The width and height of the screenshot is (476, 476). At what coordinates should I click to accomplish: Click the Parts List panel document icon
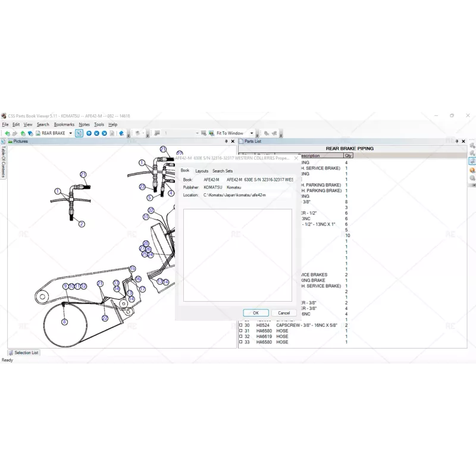coord(240,142)
